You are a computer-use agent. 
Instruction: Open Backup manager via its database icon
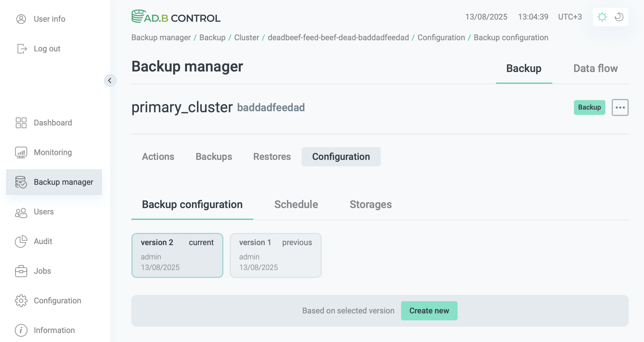coord(21,182)
